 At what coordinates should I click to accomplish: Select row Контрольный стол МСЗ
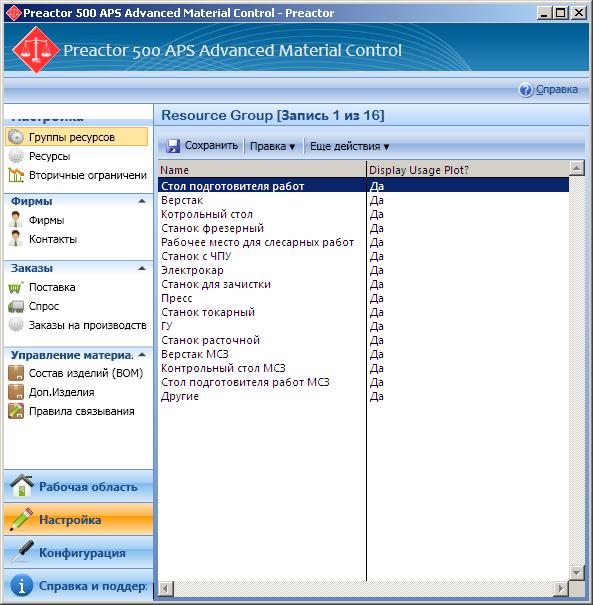point(363,368)
